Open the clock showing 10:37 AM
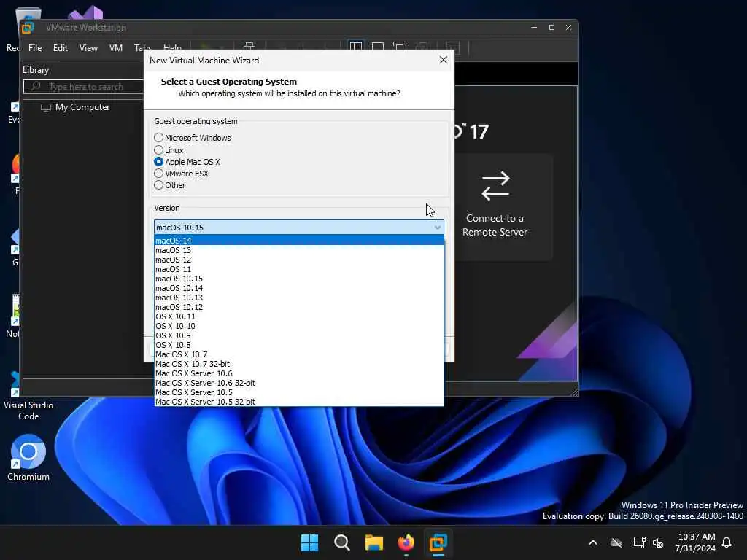747x560 pixels. (x=695, y=542)
